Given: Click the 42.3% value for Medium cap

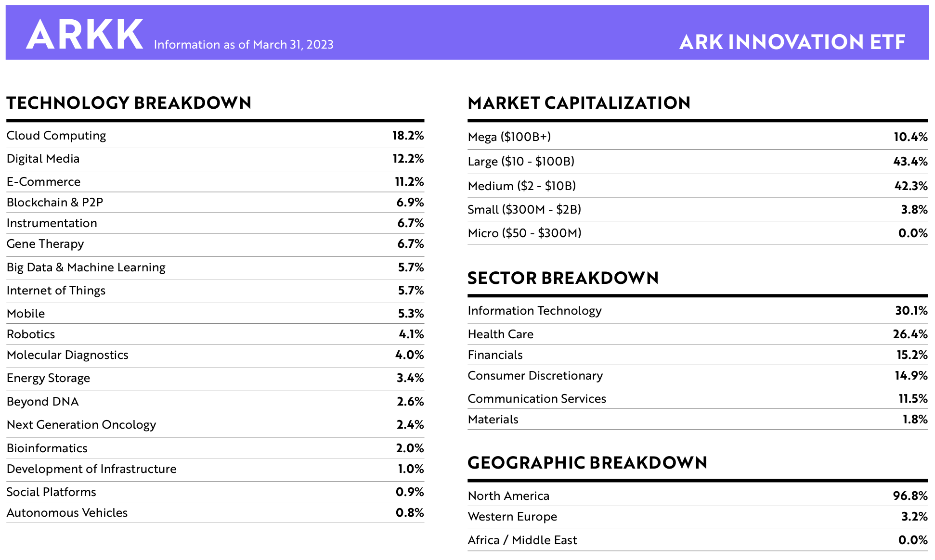Looking at the screenshot, I should point(910,186).
